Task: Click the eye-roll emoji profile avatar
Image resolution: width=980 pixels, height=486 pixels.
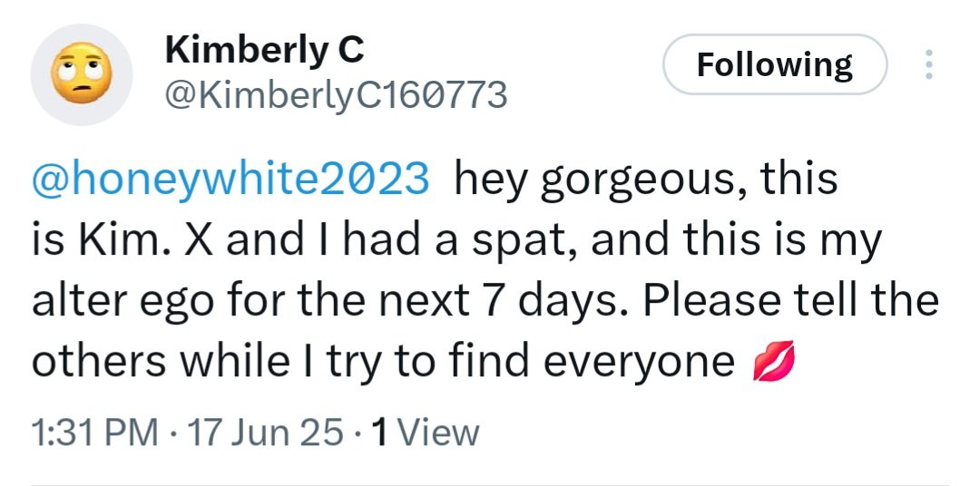Action: coord(82,73)
